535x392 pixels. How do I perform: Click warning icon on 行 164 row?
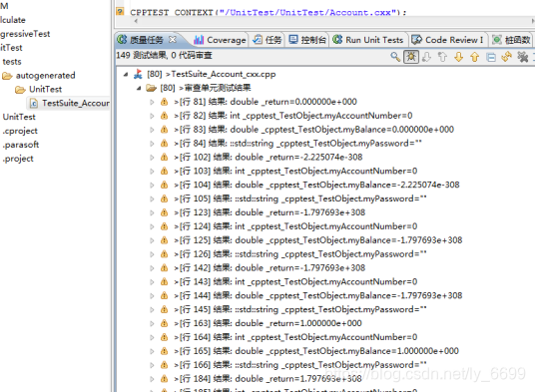click(164, 337)
